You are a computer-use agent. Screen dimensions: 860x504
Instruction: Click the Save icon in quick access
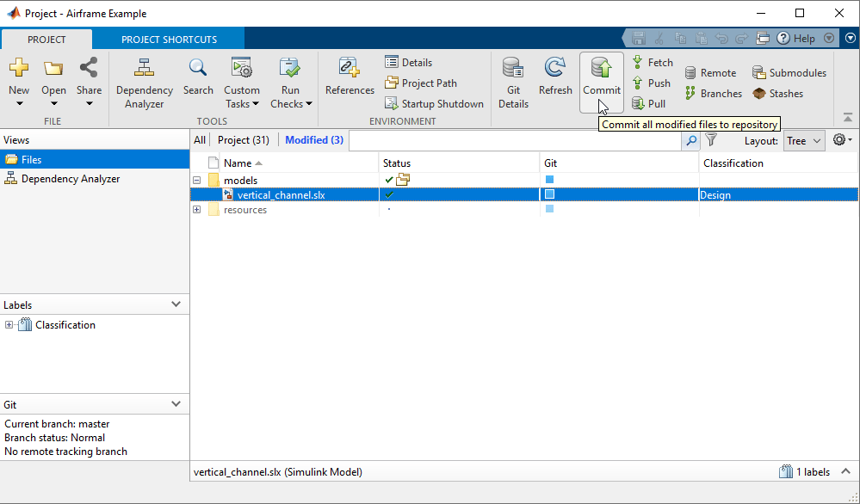[639, 39]
